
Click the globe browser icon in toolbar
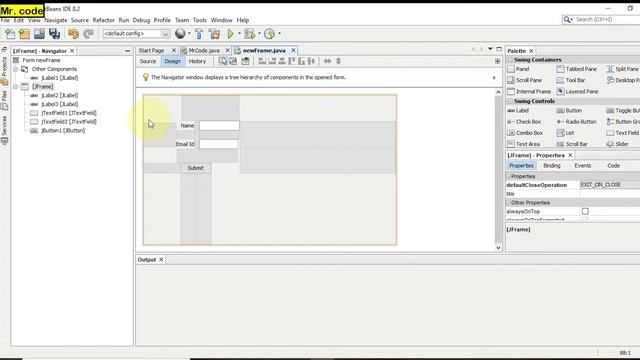pyautogui.click(x=180, y=33)
